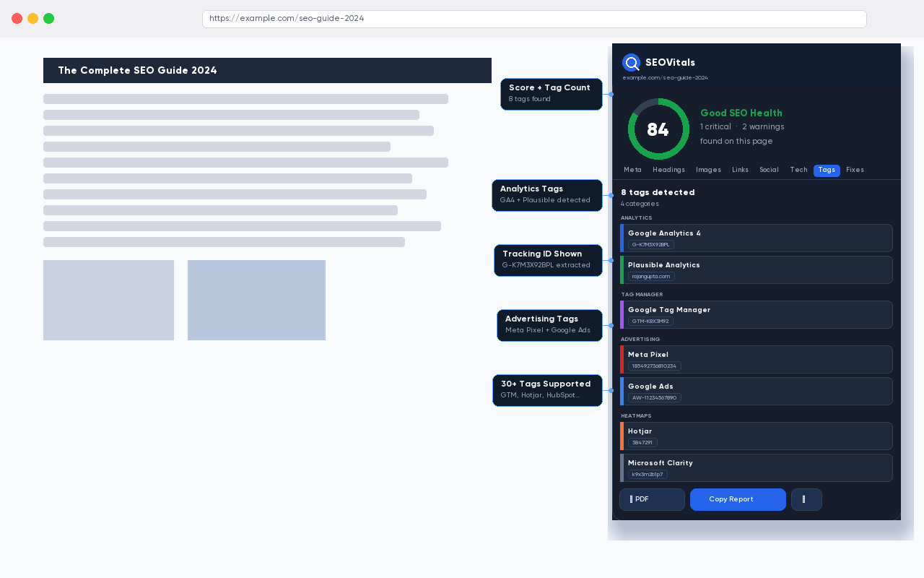The height and width of the screenshot is (578, 924).
Task: Click the SEO score ring showing 84
Action: (658, 129)
